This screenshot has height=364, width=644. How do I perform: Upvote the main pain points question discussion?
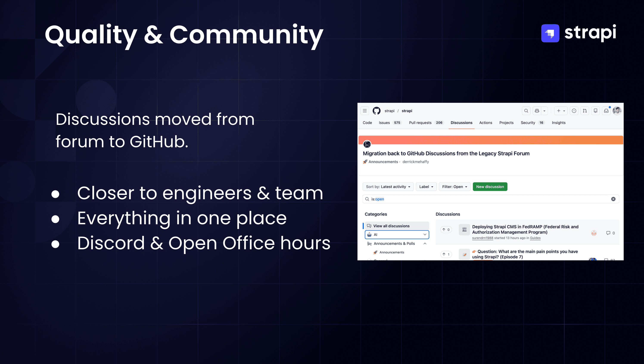446,254
